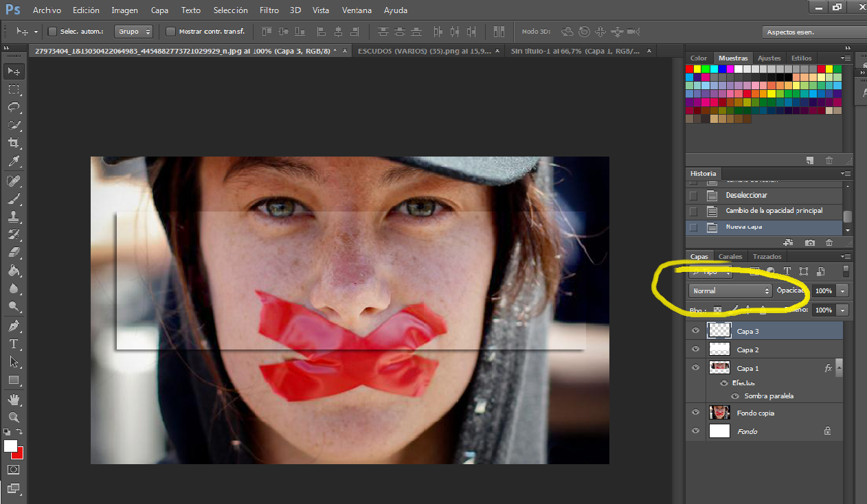Select the Crop tool
Screen dimensions: 867x504
[14, 143]
